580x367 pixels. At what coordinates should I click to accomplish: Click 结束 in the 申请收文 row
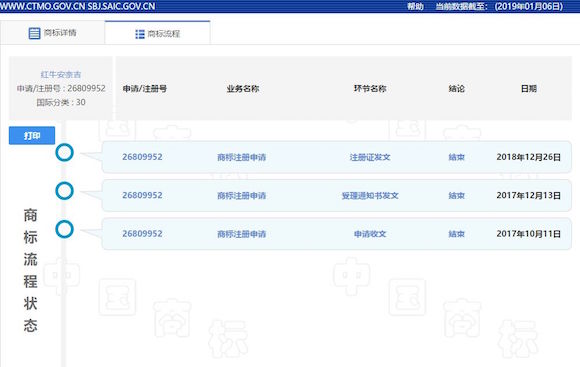(x=456, y=234)
